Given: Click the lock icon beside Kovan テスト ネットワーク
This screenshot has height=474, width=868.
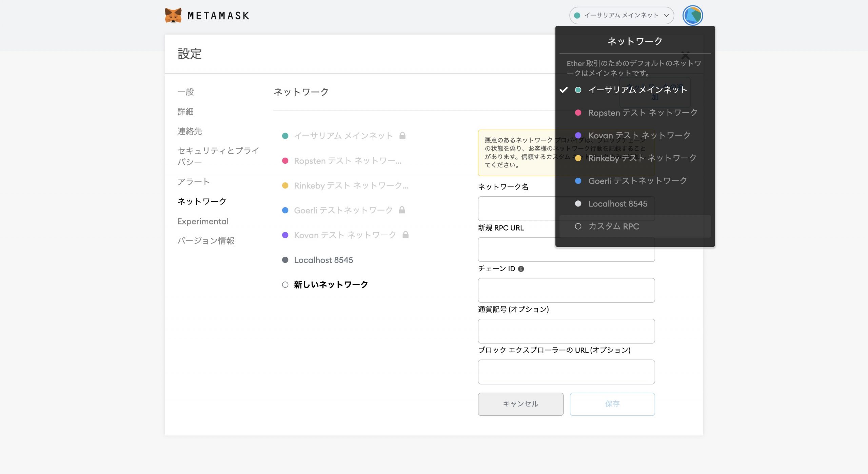Looking at the screenshot, I should tap(406, 235).
